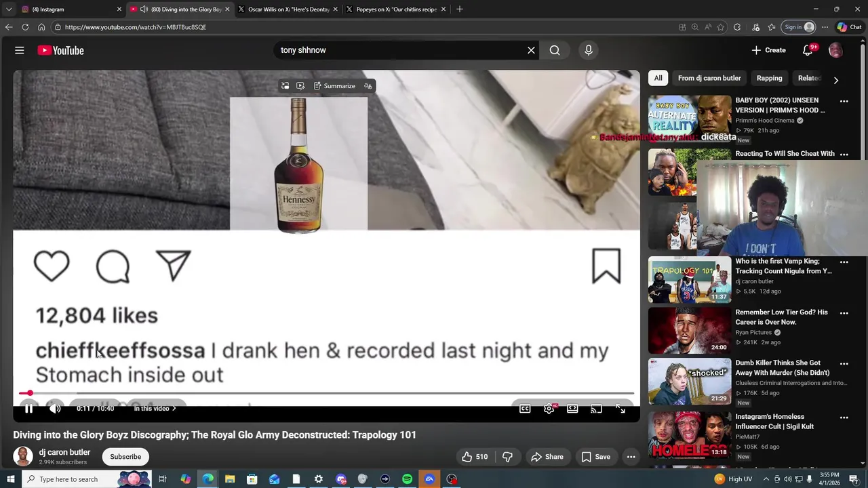The width and height of the screenshot is (868, 488).
Task: Open options for 'Remember Low Tier God' video
Action: 844,313
